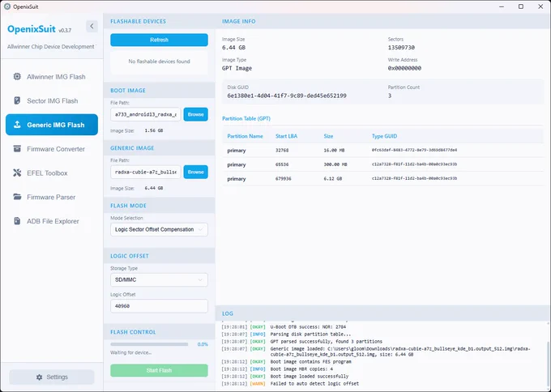Click the 'Boot image MBR copies: 4' log line

coord(301,369)
